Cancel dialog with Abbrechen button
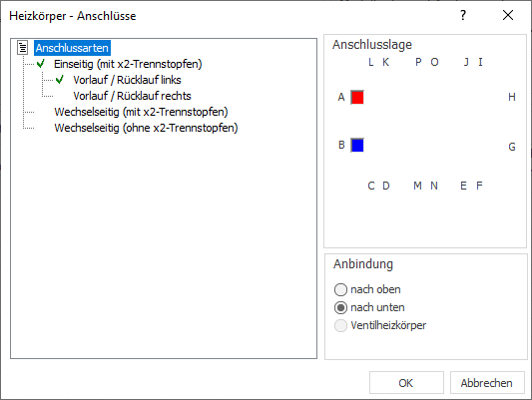This screenshot has width=532, height=400. [487, 383]
